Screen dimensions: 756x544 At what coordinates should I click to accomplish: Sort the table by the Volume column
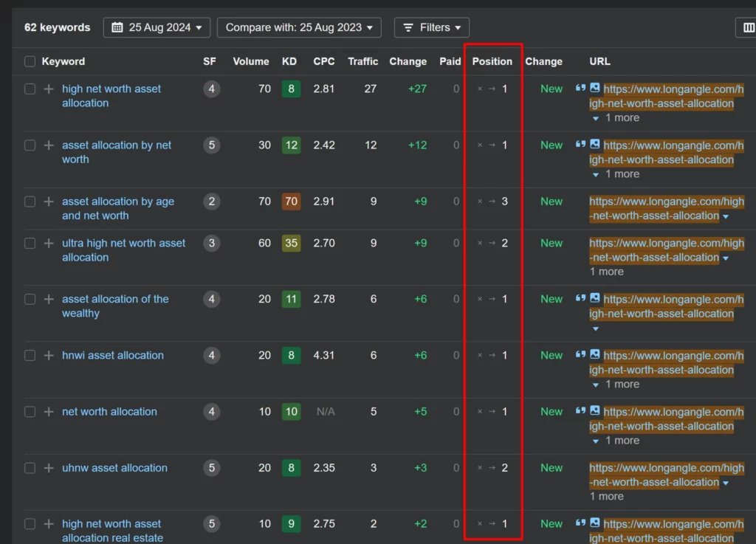click(x=251, y=61)
